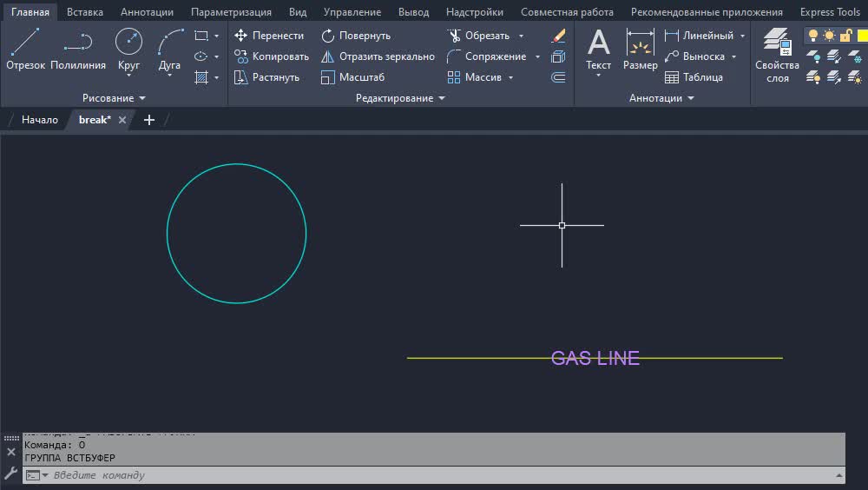Select the Отрезок (Line) tool
The width and height of the screenshot is (868, 490).
point(25,50)
